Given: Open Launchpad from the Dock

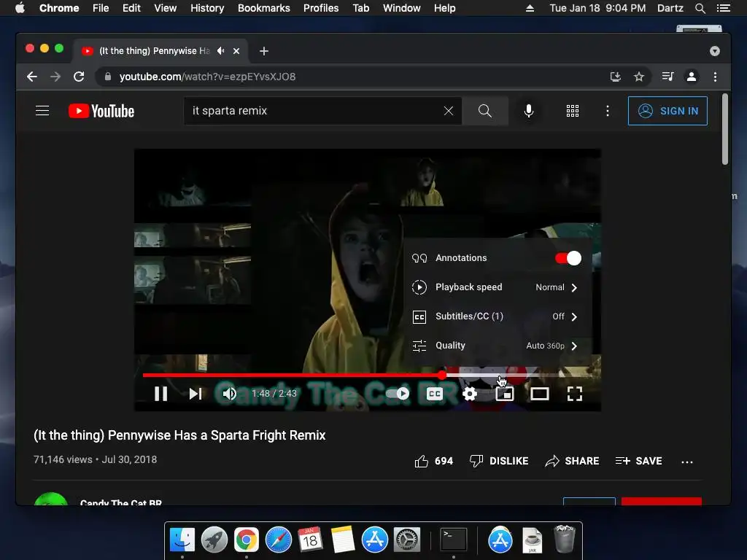Looking at the screenshot, I should [214, 540].
